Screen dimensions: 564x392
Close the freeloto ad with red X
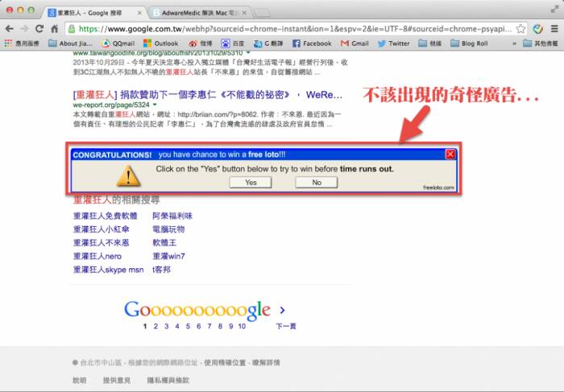[450, 155]
